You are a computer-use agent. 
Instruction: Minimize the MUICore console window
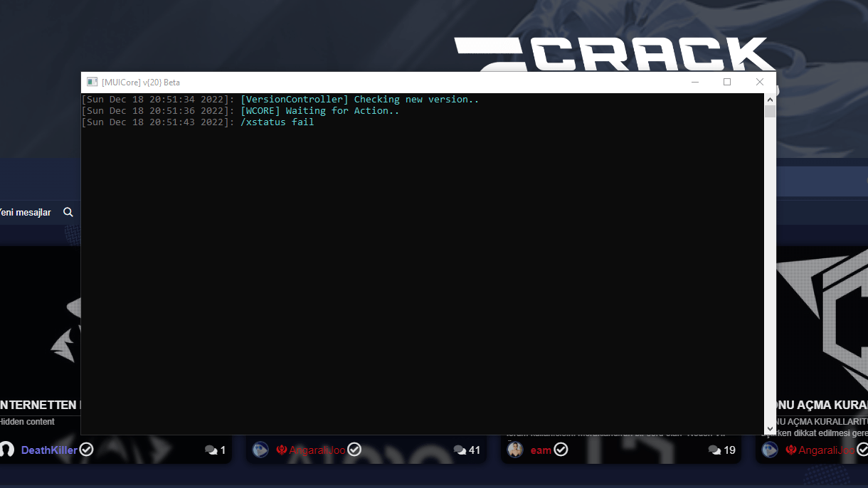(x=694, y=83)
